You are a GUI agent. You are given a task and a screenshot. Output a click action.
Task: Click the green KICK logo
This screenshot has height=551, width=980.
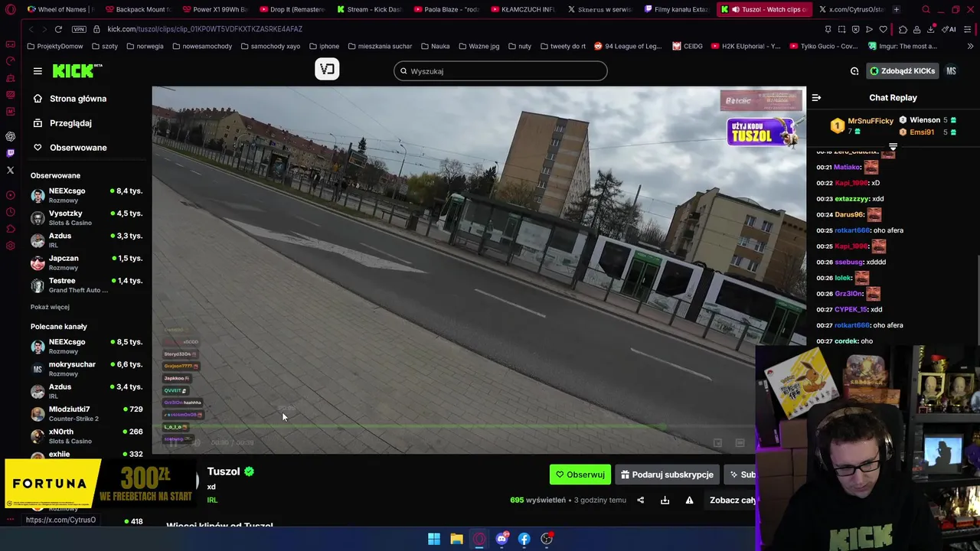77,70
